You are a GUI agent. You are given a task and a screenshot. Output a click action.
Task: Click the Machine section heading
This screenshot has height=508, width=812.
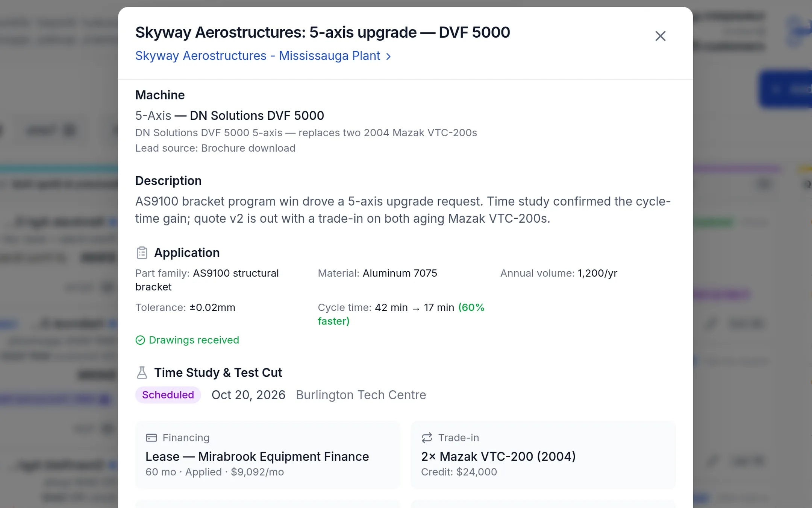160,95
